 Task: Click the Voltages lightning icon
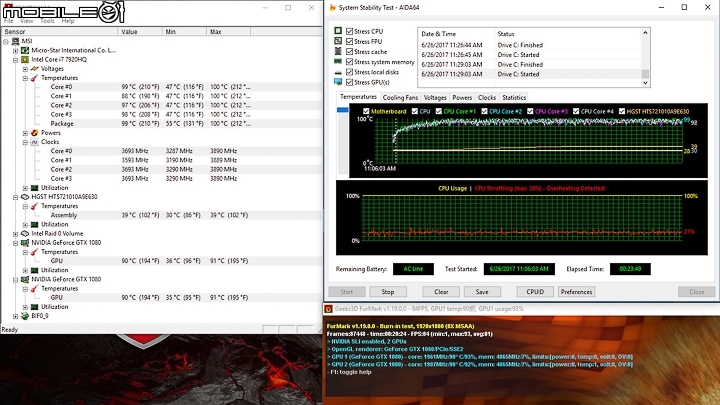pyautogui.click(x=34, y=69)
